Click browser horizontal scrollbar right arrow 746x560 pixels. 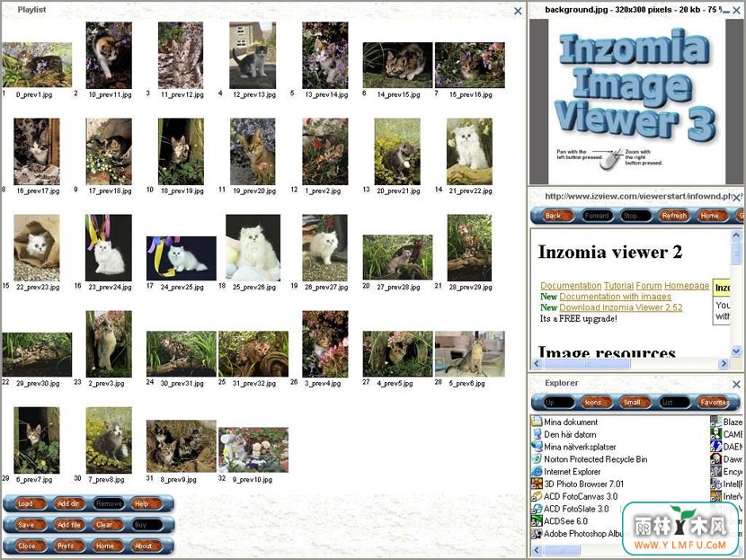click(724, 363)
